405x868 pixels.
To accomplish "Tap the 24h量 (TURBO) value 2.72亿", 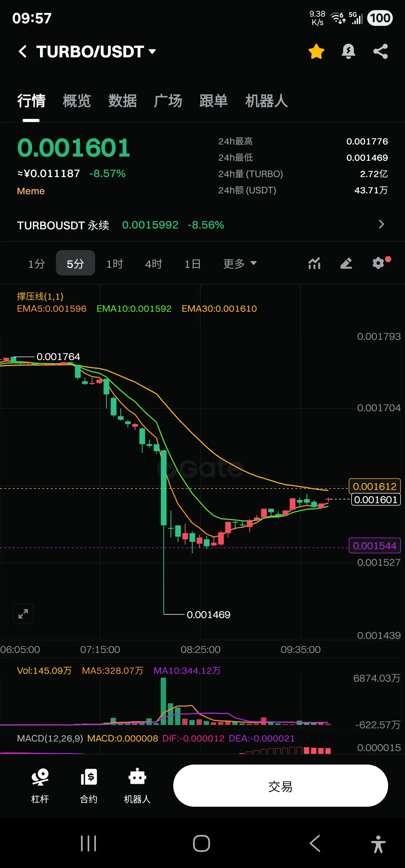I will point(373,174).
